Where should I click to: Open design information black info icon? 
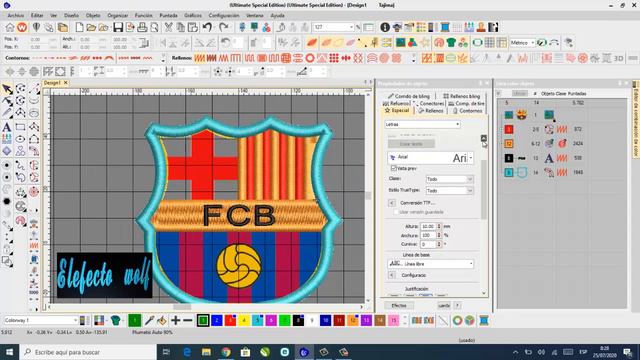pyautogui.click(x=385, y=27)
